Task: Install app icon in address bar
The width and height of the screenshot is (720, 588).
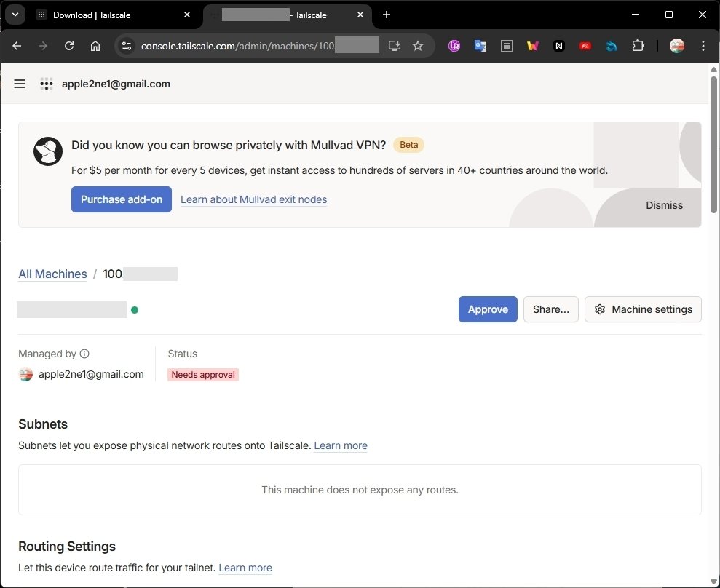Action: 395,46
